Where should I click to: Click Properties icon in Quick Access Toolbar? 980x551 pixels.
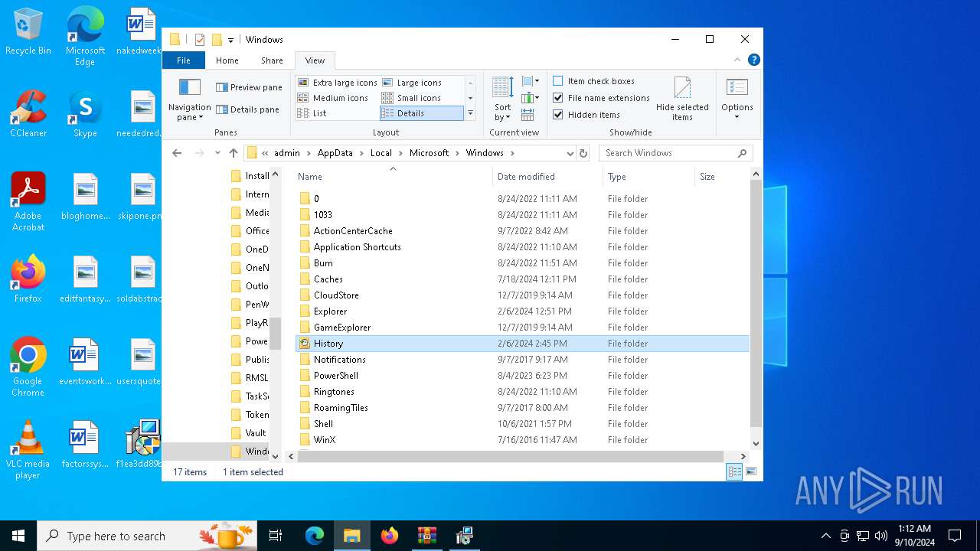coord(200,40)
